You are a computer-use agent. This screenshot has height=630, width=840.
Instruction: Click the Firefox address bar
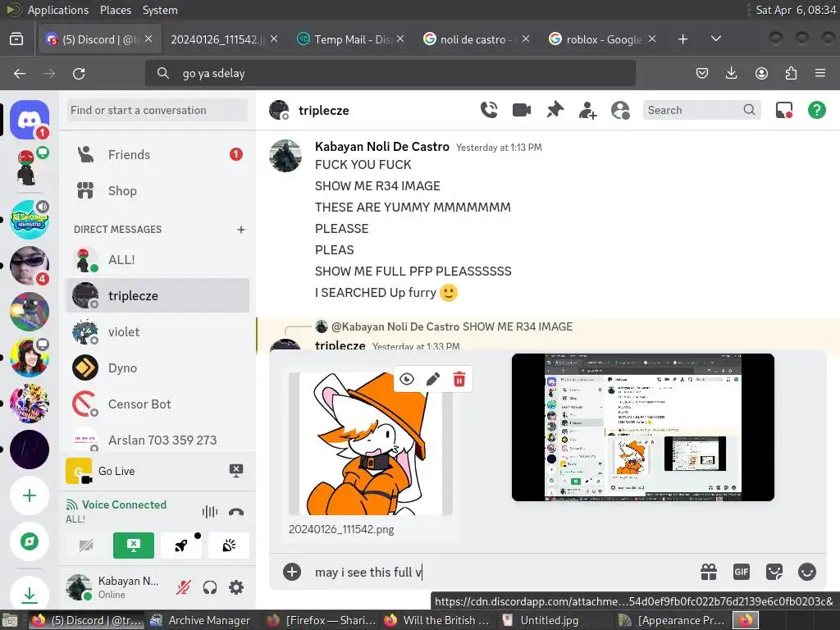point(390,73)
